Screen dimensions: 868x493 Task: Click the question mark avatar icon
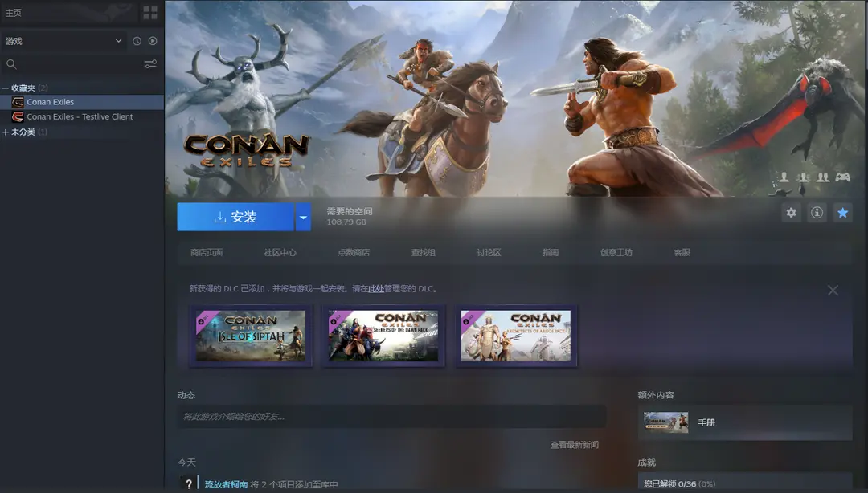189,483
